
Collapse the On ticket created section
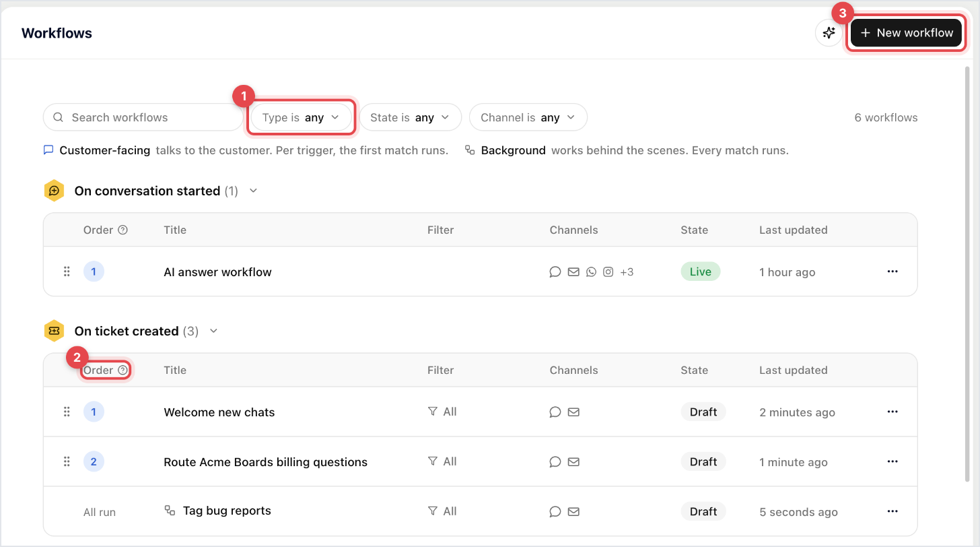pyautogui.click(x=214, y=331)
